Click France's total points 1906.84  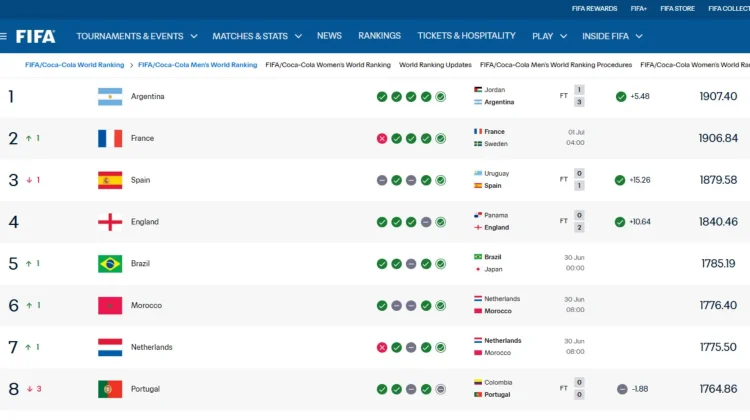pyautogui.click(x=718, y=138)
